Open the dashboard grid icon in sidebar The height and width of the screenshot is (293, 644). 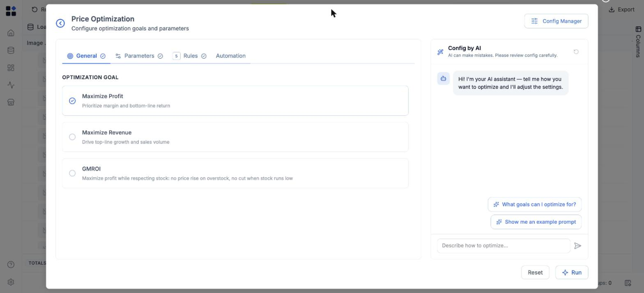click(x=11, y=68)
